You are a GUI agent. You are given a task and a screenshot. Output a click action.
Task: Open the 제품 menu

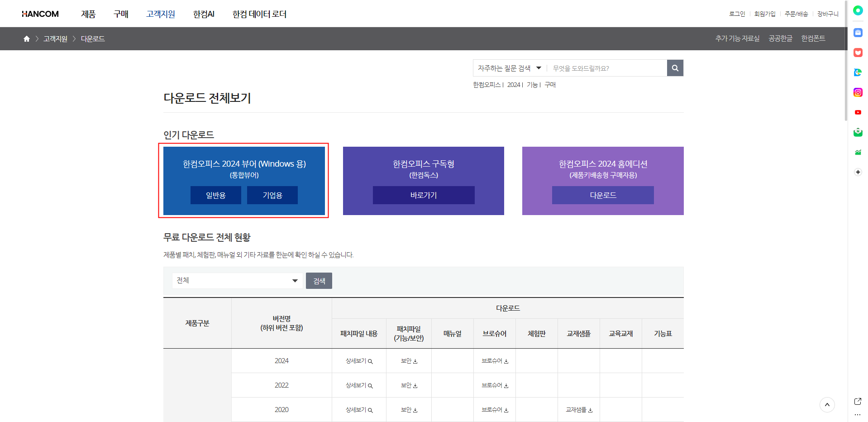(x=88, y=14)
